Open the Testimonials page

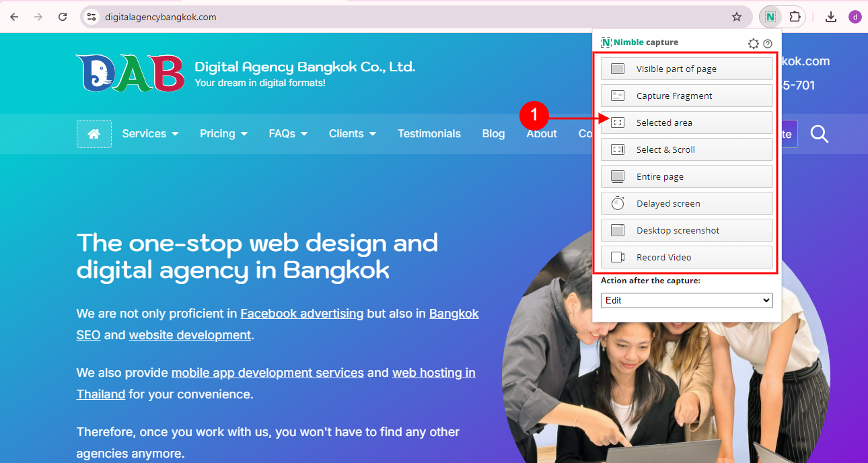429,134
